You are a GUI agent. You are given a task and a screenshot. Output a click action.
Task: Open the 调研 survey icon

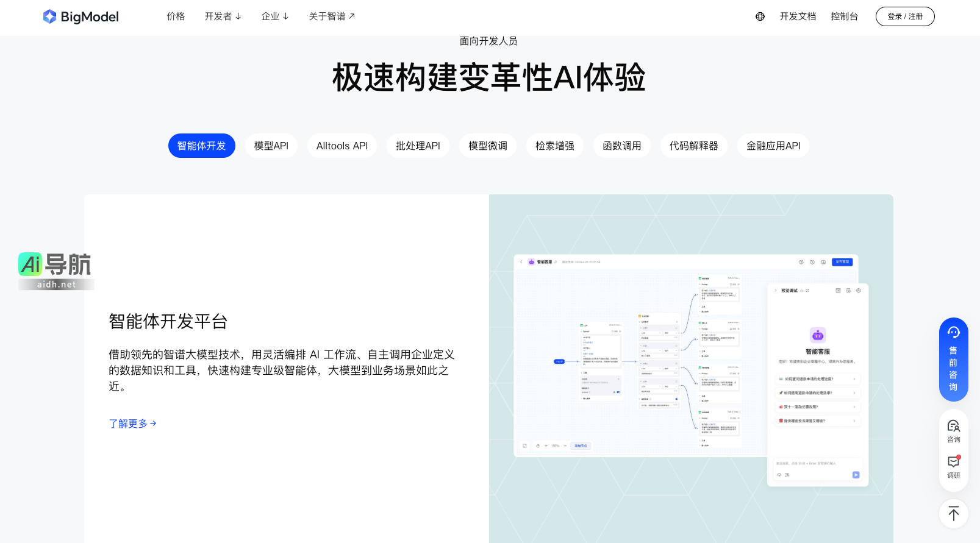pyautogui.click(x=953, y=467)
